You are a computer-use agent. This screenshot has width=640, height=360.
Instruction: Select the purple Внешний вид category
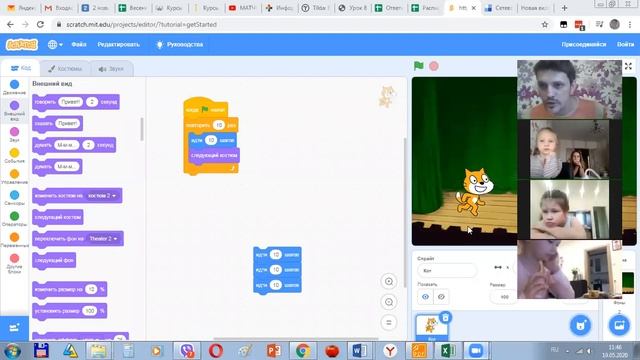click(14, 110)
